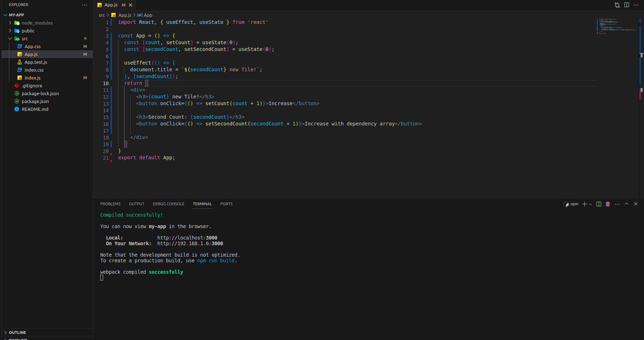This screenshot has width=644, height=340.
Task: Open editor more actions ellipsis menu
Action: click(x=636, y=5)
